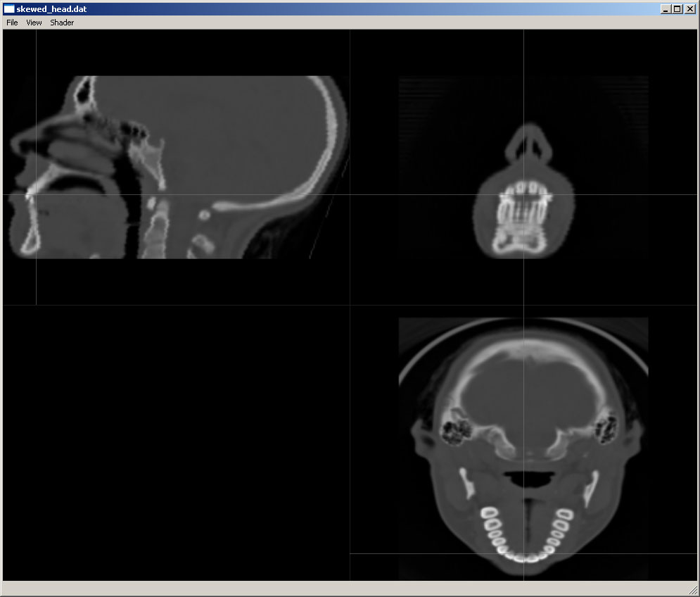Click the crosshair intersection in coronal view
This screenshot has width=700, height=597.
523,195
